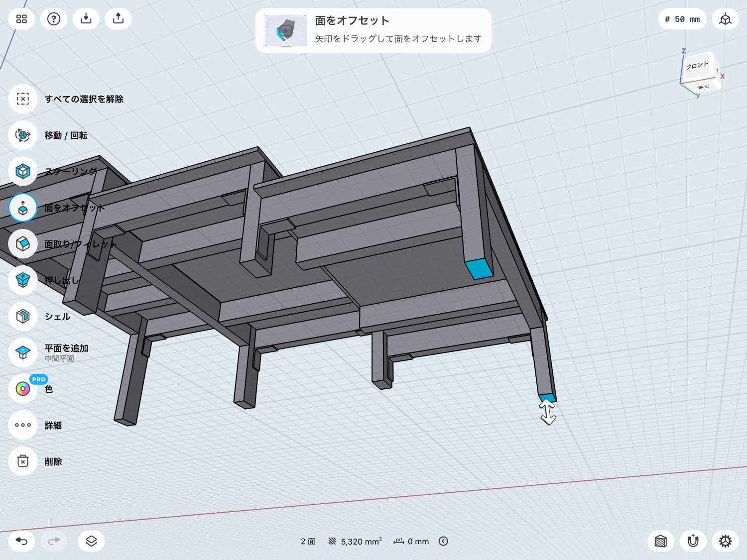Open the designs gallery grid icon
The image size is (747, 560).
tap(21, 19)
